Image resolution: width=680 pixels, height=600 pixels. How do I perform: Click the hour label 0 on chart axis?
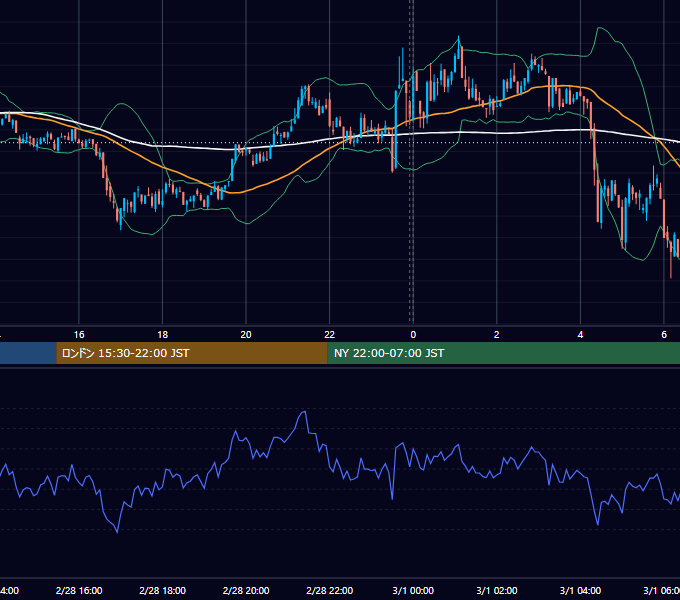[413, 335]
